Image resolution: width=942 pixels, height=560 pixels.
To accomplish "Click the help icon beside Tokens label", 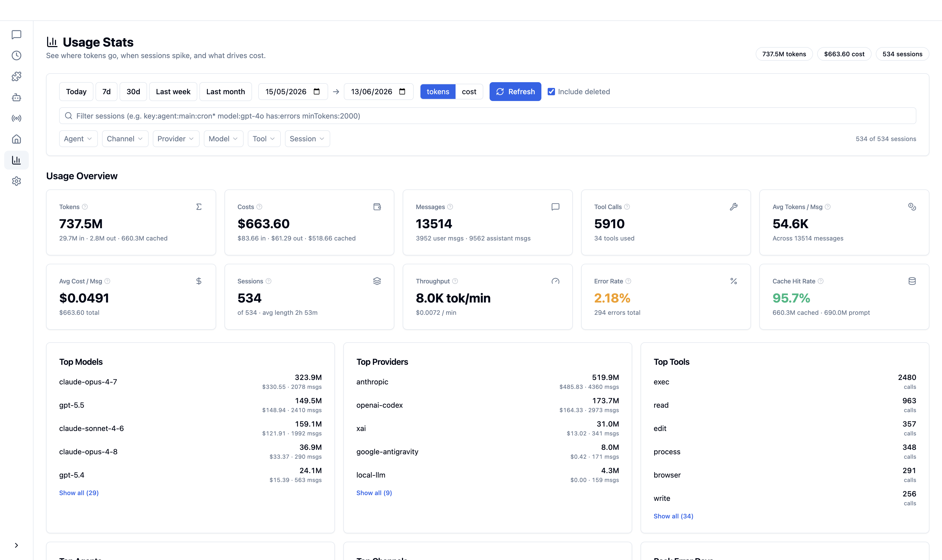I will [85, 207].
